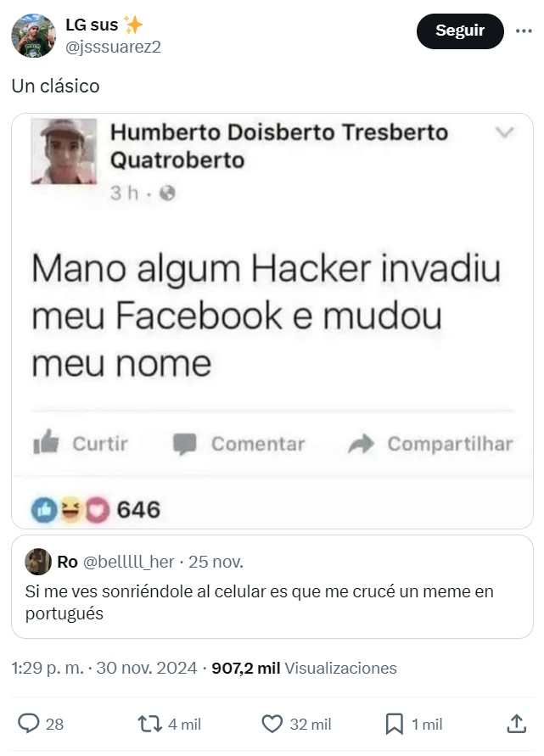Image resolution: width=544 pixels, height=756 pixels.
Task: Open share options via upload arrow icon
Action: (x=517, y=724)
